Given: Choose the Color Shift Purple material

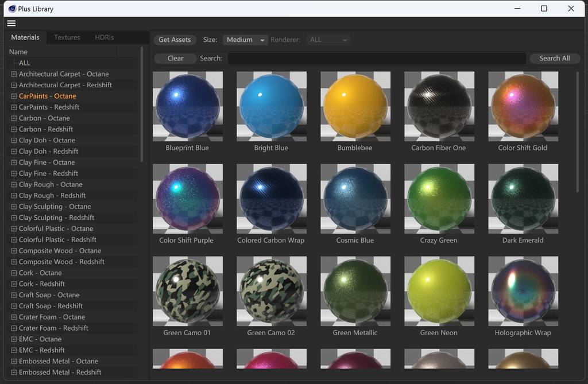Looking at the screenshot, I should click(187, 199).
